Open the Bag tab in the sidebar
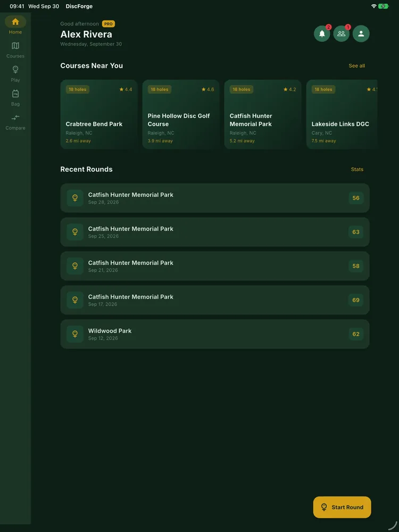399x532 pixels. click(x=15, y=98)
